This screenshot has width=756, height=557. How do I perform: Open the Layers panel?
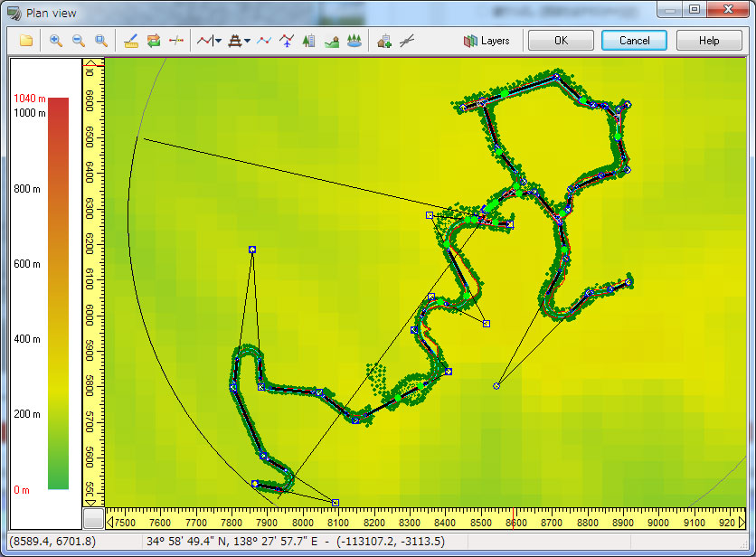click(x=487, y=41)
